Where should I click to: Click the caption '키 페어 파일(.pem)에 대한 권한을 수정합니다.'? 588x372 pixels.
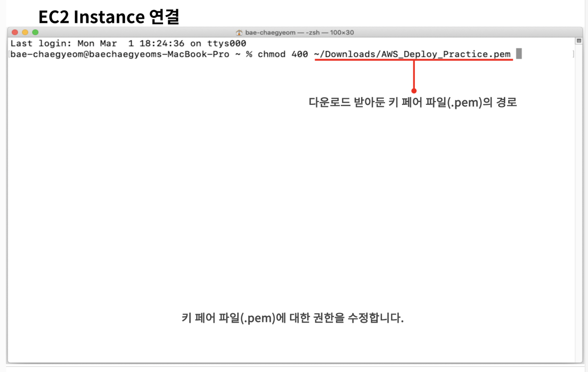(x=293, y=318)
